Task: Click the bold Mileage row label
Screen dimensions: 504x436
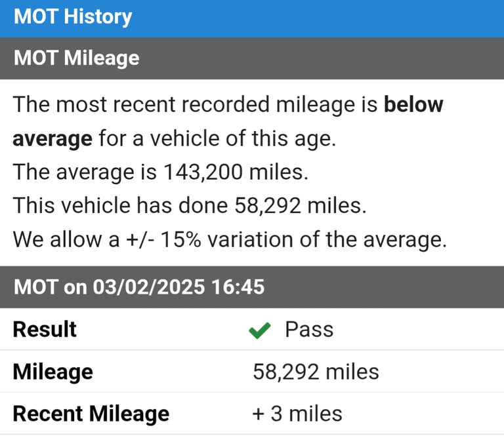Action: [52, 372]
